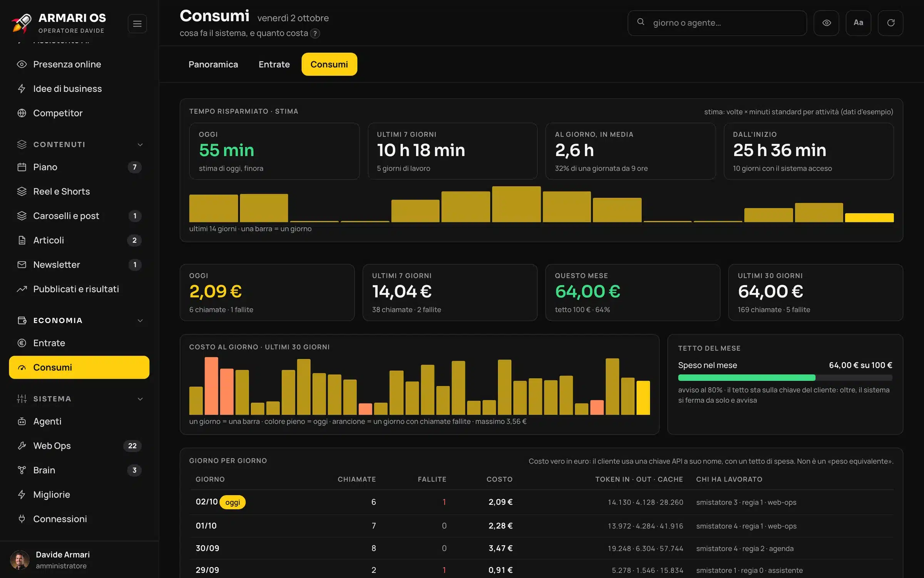
Task: Switch to the Entrate tab
Action: pos(274,64)
